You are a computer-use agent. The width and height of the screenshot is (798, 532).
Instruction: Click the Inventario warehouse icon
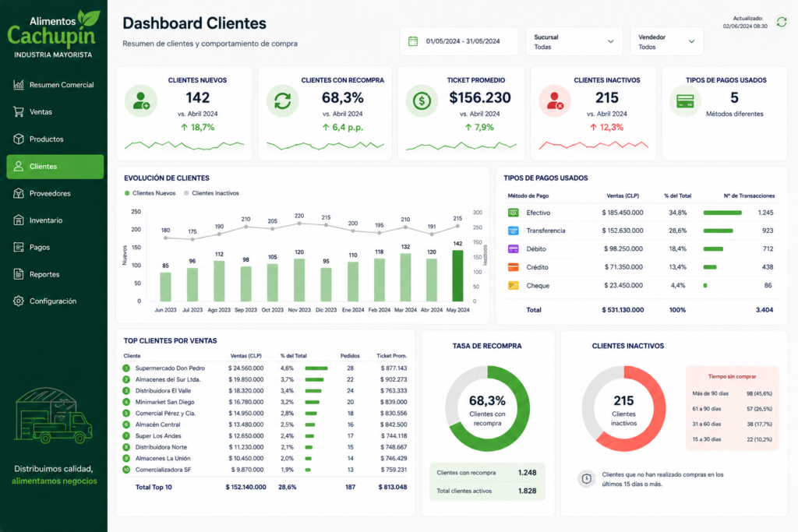19,220
